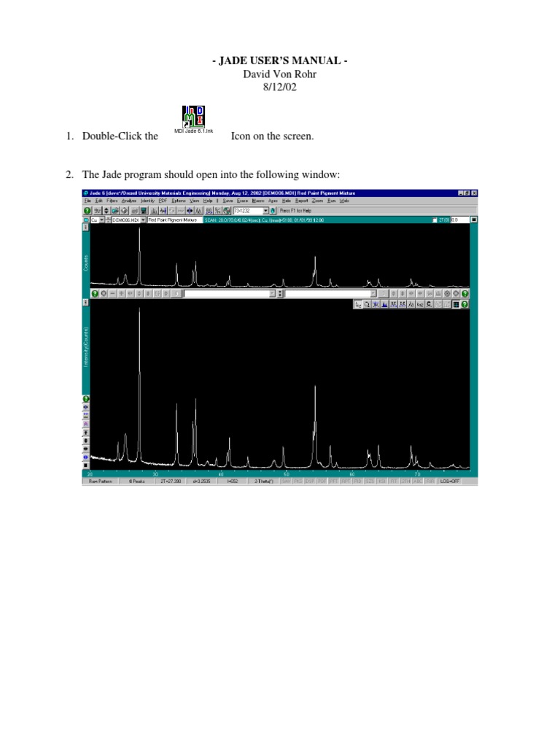
Task: Open the PDF number 73-1232 dropdown
Action: [265, 211]
